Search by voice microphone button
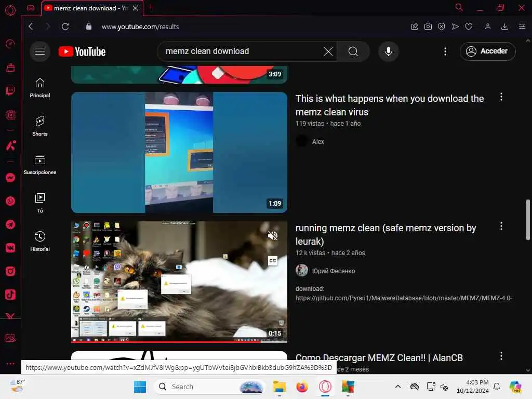The image size is (532, 399). (389, 51)
